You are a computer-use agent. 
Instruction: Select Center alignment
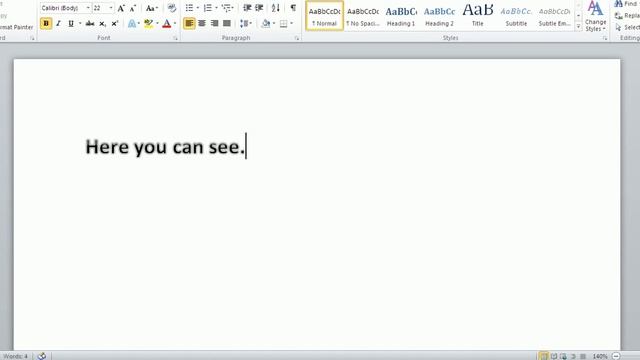(202, 24)
